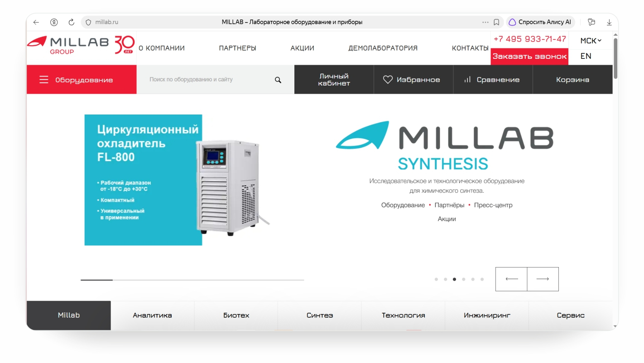Switch to the Инжиниринг tab
Image resolution: width=644 pixels, height=363 pixels.
click(x=487, y=315)
